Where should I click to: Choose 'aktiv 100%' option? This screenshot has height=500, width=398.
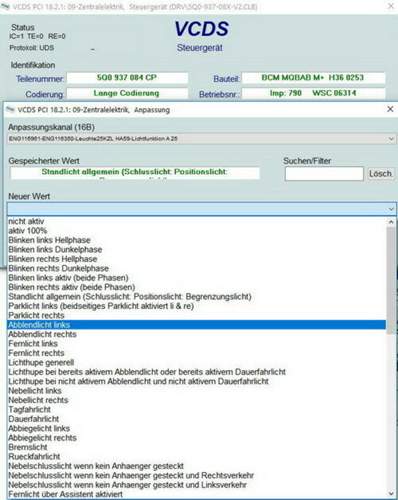click(x=197, y=231)
